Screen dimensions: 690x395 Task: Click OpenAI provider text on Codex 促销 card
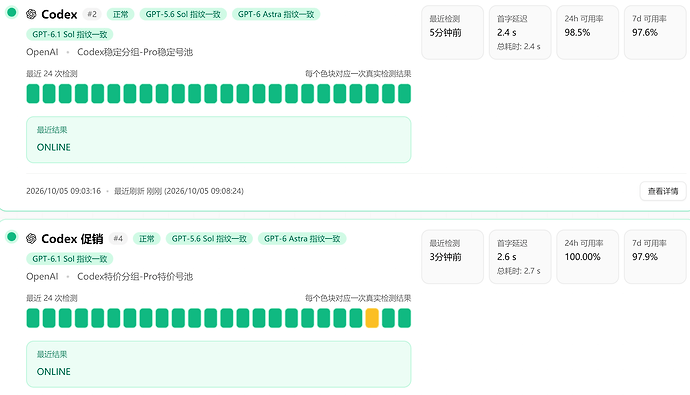click(42, 276)
